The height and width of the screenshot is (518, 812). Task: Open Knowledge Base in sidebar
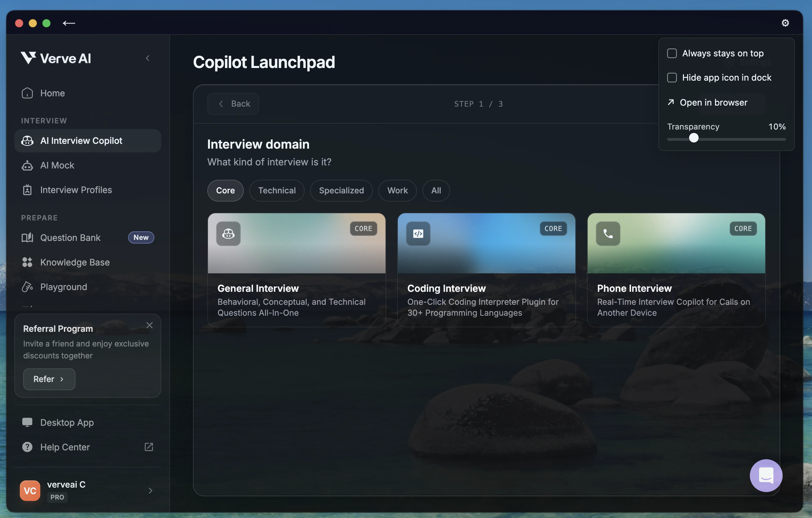pyautogui.click(x=87, y=262)
